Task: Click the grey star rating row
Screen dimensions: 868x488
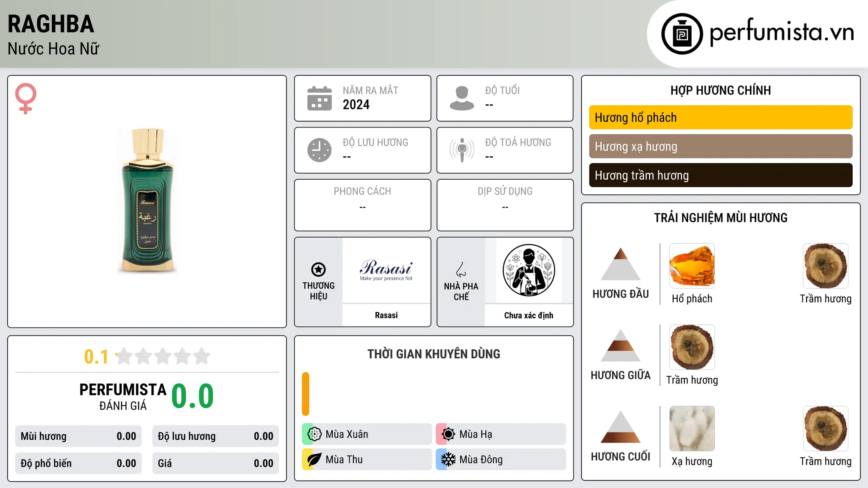Action: click(163, 356)
